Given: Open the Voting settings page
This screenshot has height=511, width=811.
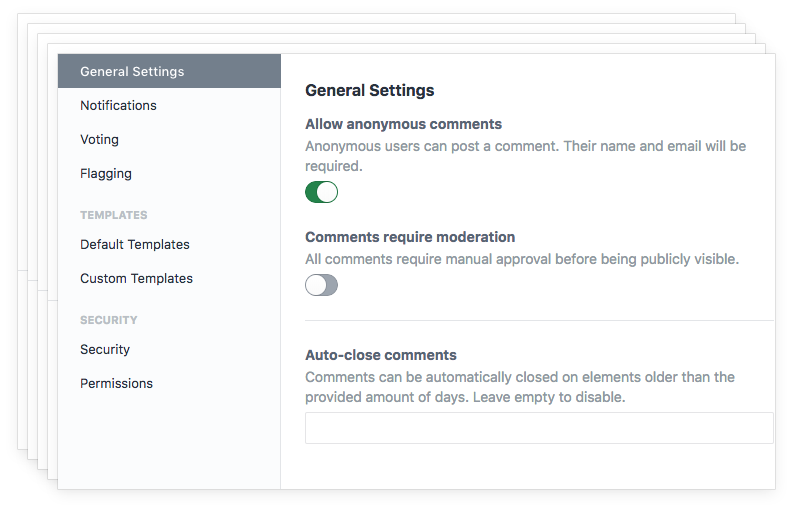Looking at the screenshot, I should point(99,139).
